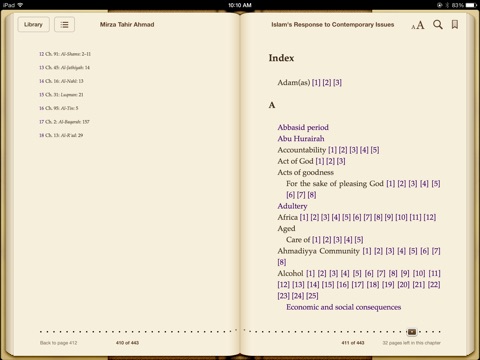Tap the 10:10 AM clock

click(240, 5)
